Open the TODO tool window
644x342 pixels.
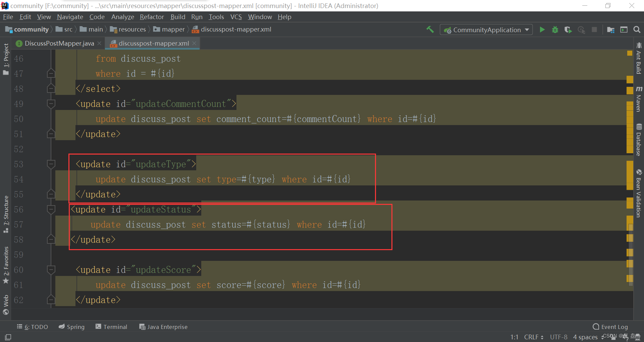pyautogui.click(x=33, y=327)
